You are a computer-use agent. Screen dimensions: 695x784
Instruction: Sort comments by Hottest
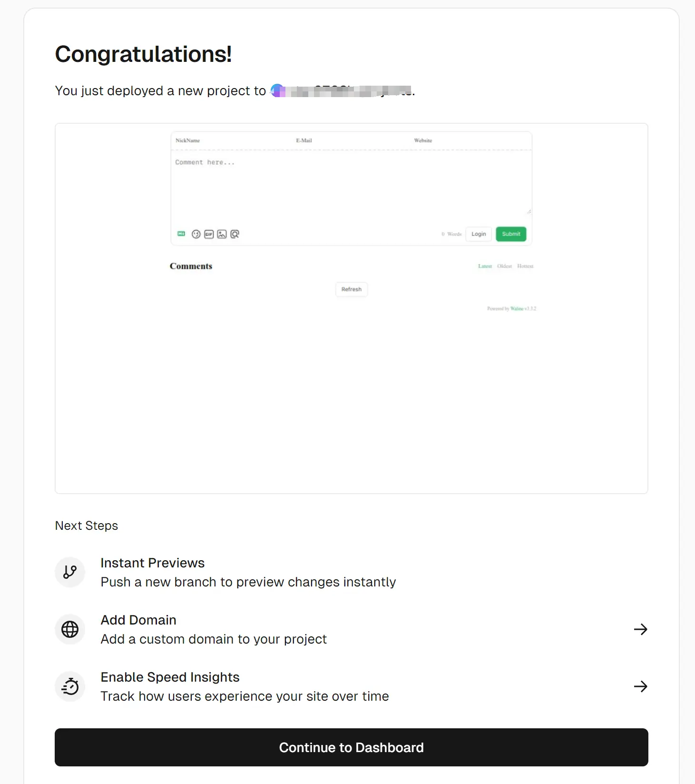[x=525, y=266]
